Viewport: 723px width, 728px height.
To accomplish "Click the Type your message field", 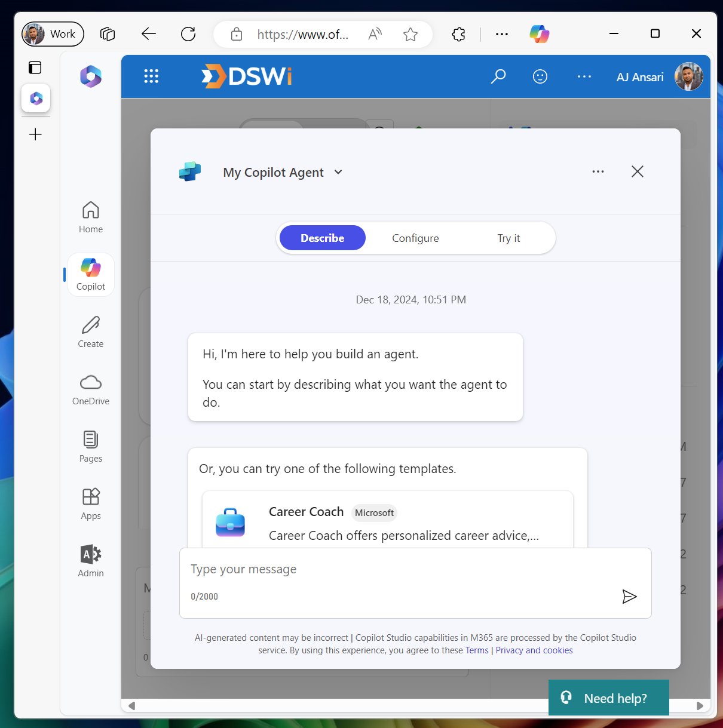I will click(x=415, y=583).
